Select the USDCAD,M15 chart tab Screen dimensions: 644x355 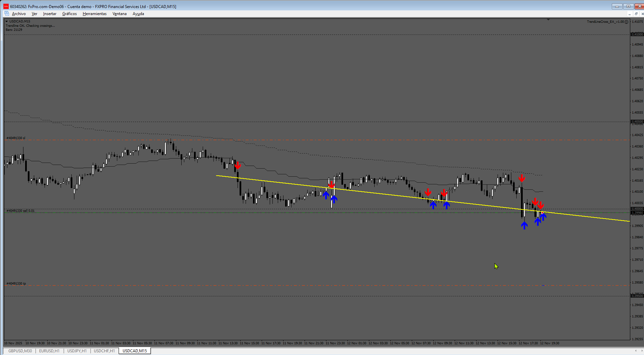point(135,351)
